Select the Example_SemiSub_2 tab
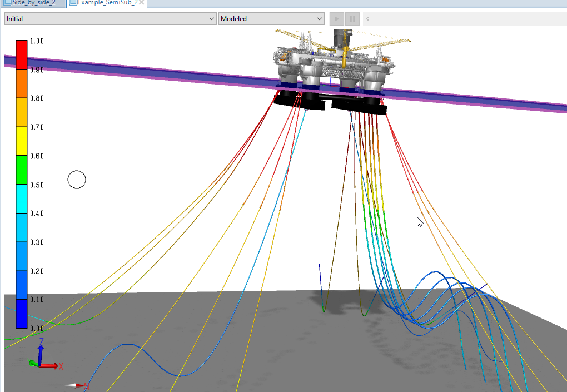Screen dimensions: 567x392 pos(107,3)
